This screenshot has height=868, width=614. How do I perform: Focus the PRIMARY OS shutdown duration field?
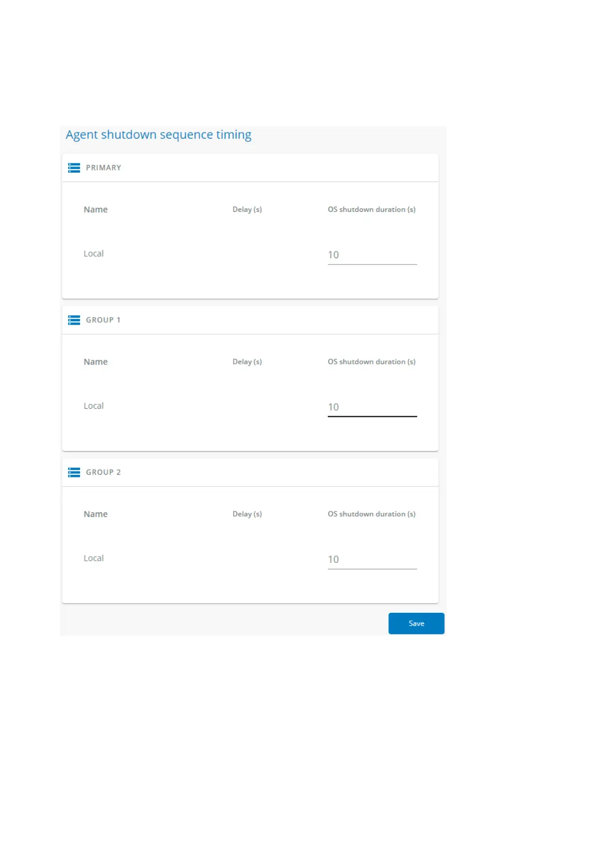tap(372, 255)
